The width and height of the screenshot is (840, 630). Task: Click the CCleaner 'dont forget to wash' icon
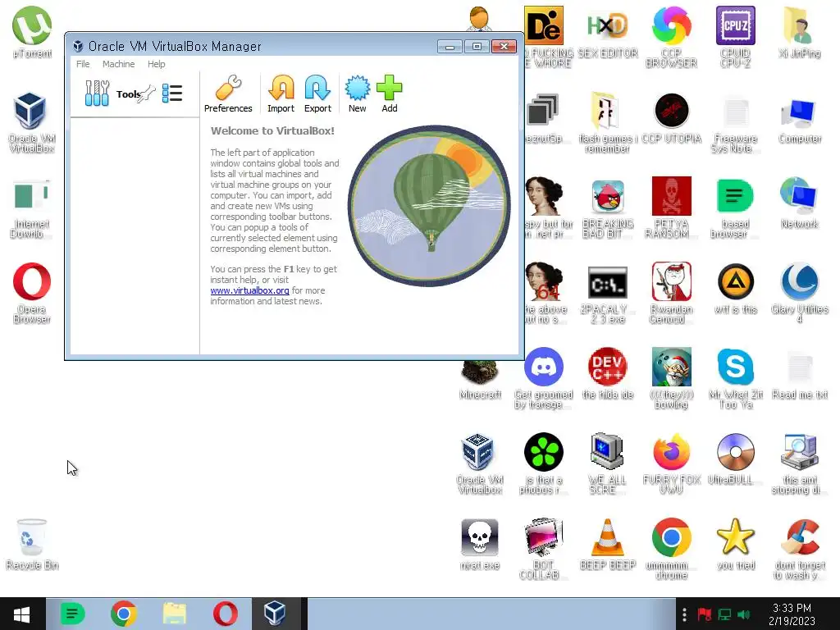tap(799, 549)
